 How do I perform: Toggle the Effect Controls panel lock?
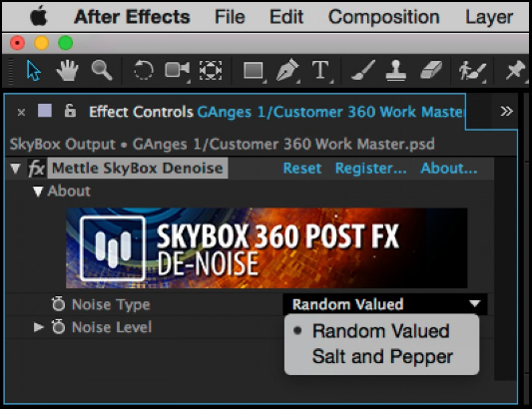70,111
